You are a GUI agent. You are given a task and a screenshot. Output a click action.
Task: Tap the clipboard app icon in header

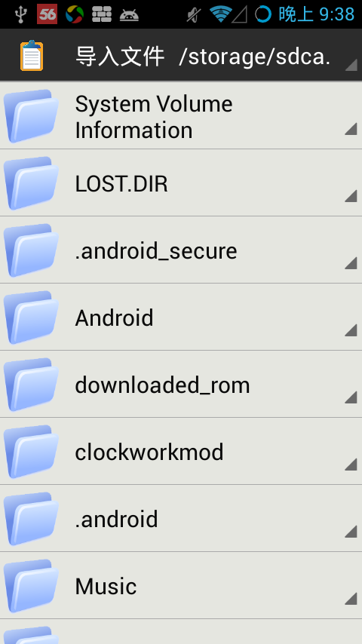click(32, 56)
